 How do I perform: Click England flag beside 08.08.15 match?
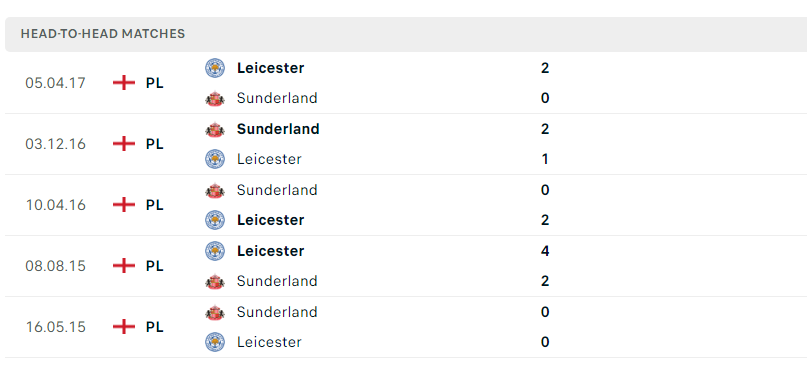(x=124, y=266)
